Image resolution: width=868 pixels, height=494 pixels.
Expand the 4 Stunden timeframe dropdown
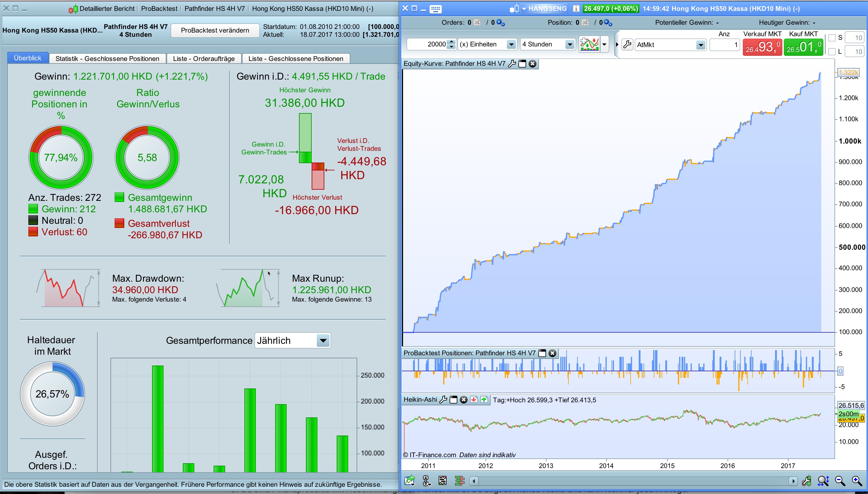[570, 44]
